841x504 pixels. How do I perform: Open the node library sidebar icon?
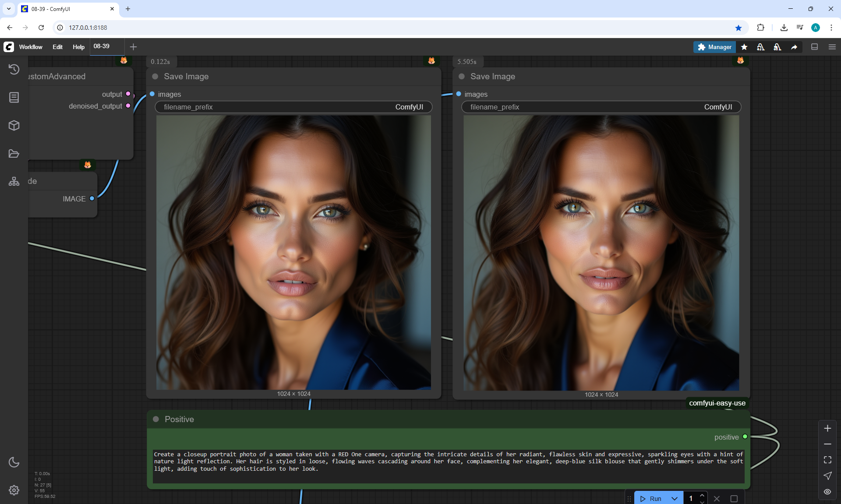point(14,97)
